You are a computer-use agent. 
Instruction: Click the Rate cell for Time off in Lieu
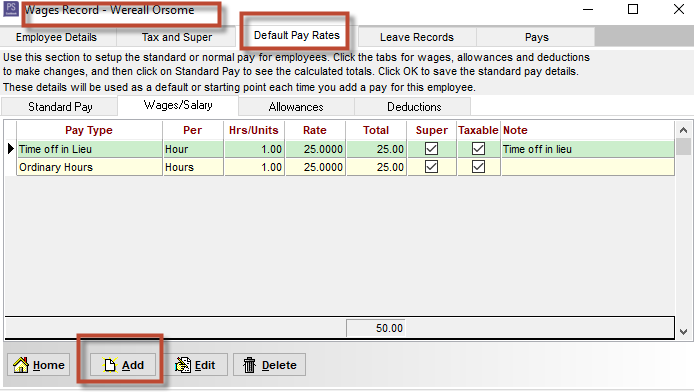click(315, 149)
